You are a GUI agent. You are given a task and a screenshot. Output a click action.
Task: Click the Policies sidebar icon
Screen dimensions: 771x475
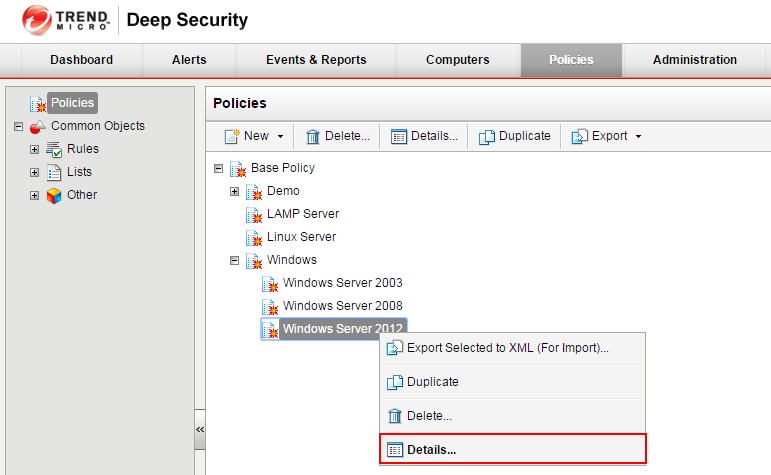pos(38,104)
